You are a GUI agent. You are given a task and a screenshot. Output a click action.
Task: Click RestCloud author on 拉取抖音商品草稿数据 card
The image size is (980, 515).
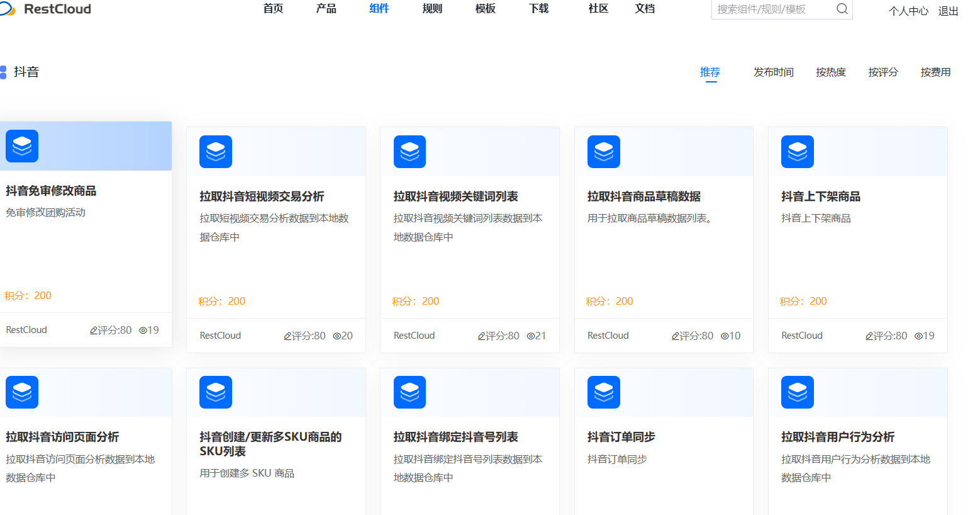tap(608, 336)
